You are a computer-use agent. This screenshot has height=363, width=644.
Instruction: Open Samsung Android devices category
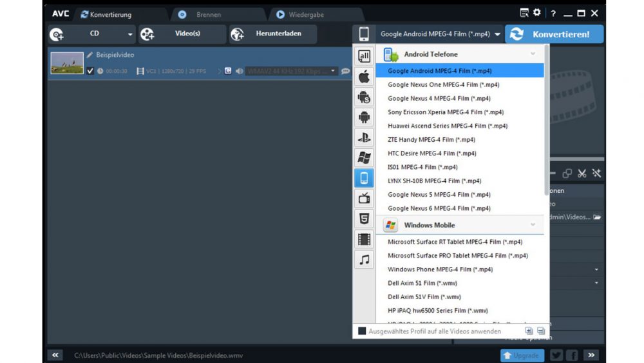point(364,97)
